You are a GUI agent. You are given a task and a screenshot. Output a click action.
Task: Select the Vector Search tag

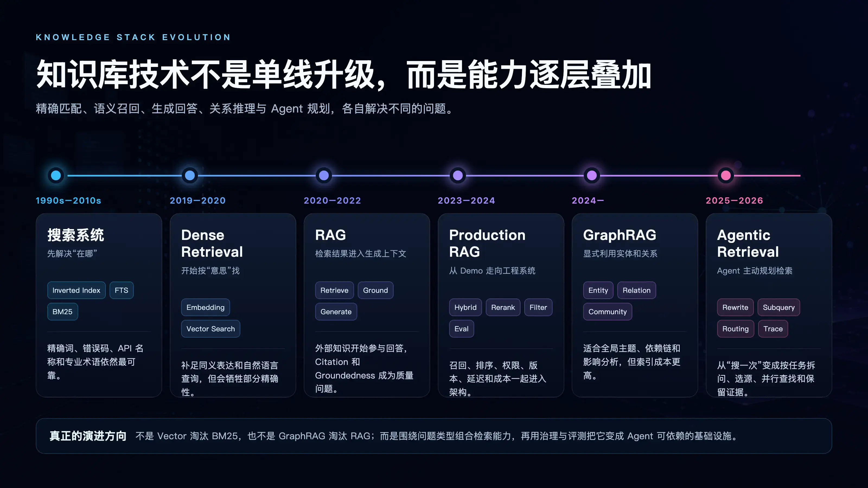210,329
